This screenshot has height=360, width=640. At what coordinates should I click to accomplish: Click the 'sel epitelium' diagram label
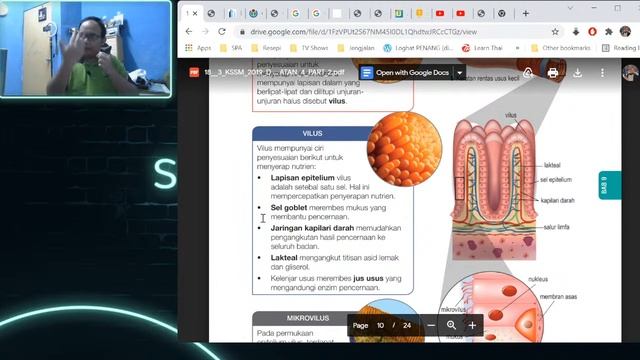tap(556, 180)
